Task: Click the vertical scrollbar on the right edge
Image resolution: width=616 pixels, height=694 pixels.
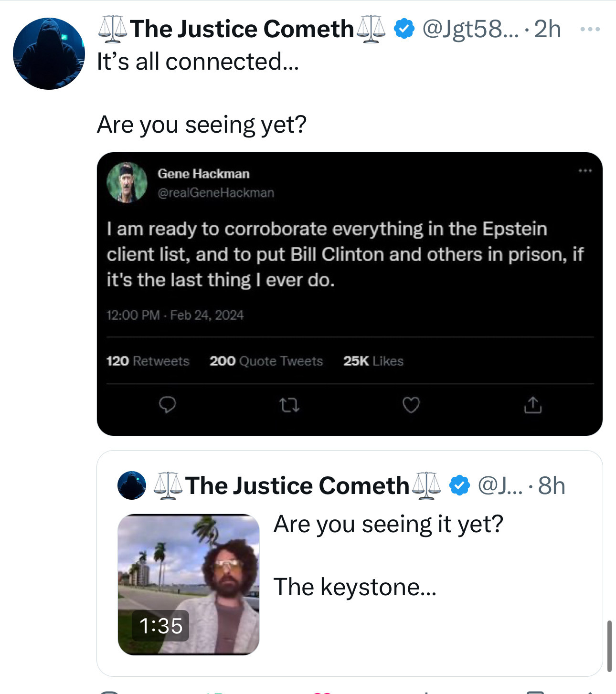Action: [609, 646]
